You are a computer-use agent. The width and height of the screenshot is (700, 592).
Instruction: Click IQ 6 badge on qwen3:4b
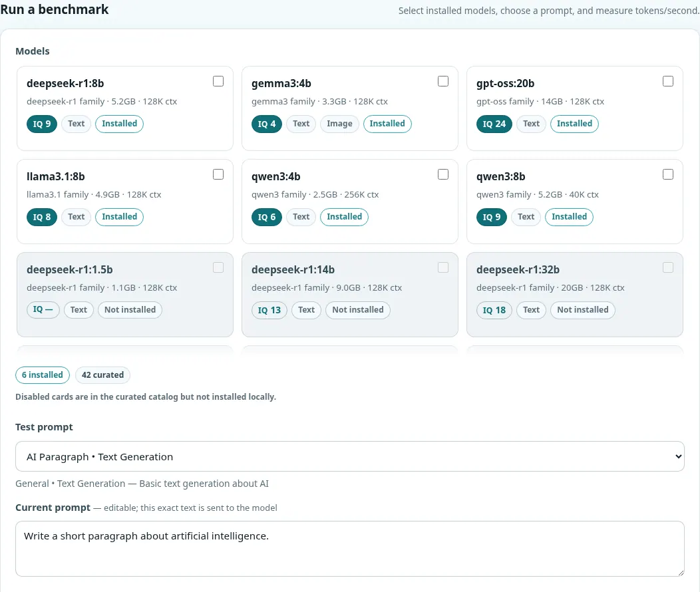click(x=267, y=218)
